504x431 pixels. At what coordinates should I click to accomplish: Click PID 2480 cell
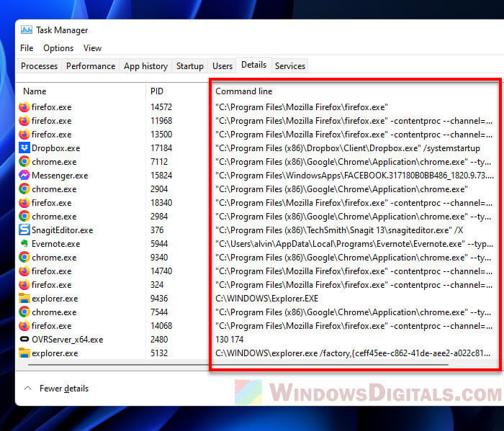point(159,339)
